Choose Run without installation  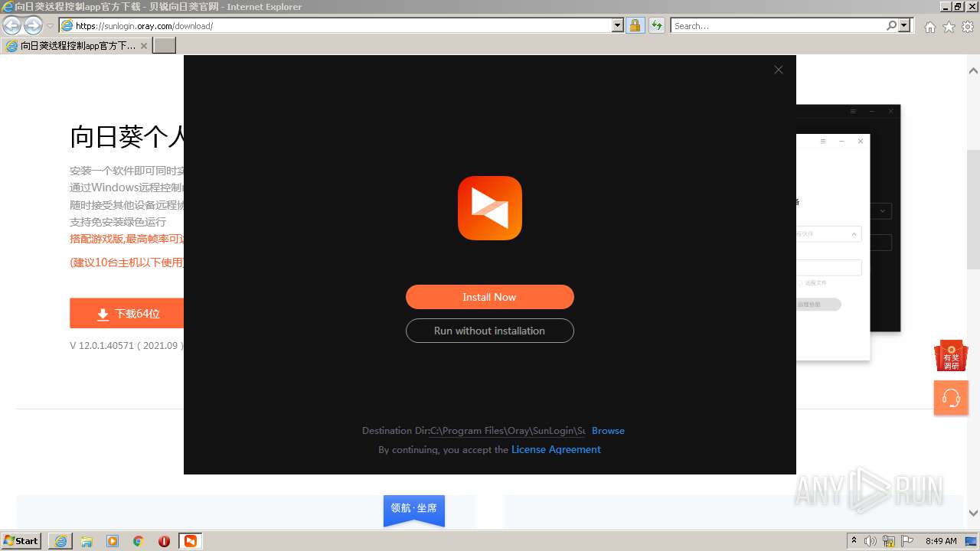(489, 331)
